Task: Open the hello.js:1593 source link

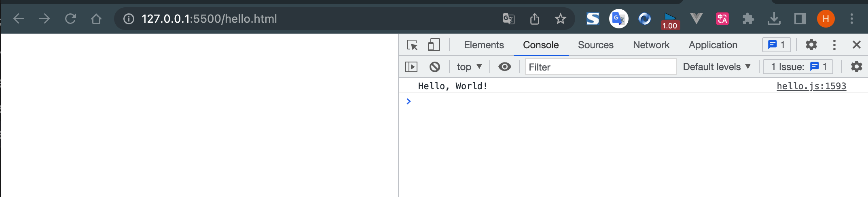Action: [x=811, y=86]
